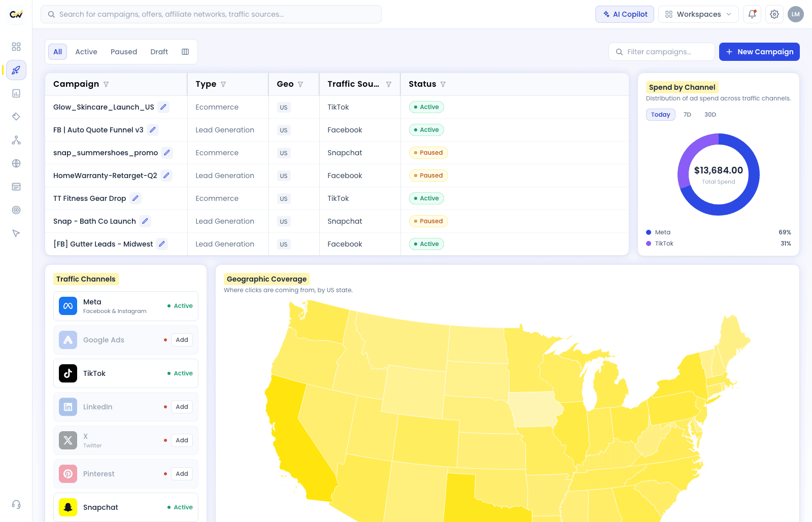Click the Active status of [FB] Gutter Leads - Midwest
The width and height of the screenshot is (812, 522).
[x=426, y=244]
